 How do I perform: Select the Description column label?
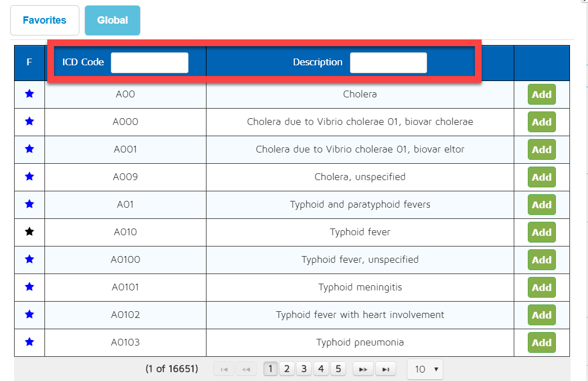point(317,62)
